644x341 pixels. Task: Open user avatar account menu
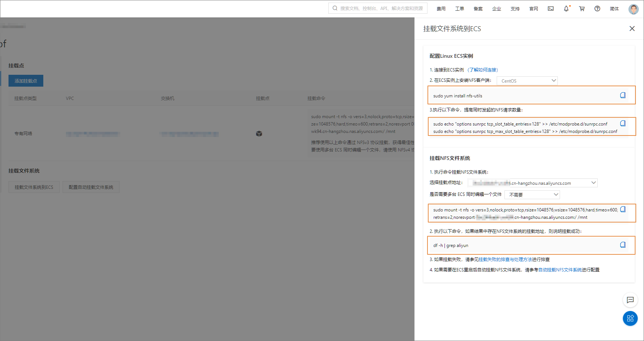click(633, 9)
